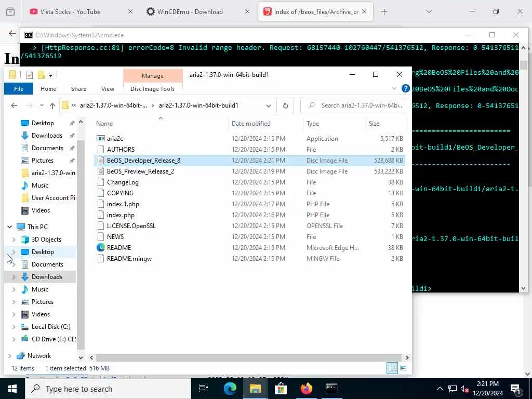The width and height of the screenshot is (532, 399).
Task: Select Downloads in Quick access
Action: (47, 136)
